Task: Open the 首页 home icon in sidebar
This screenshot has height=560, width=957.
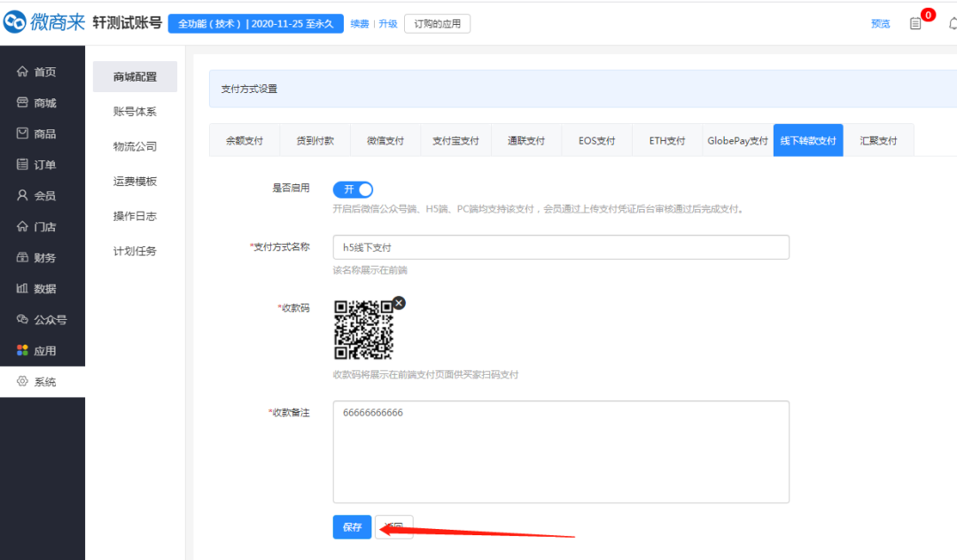Action: (x=22, y=72)
